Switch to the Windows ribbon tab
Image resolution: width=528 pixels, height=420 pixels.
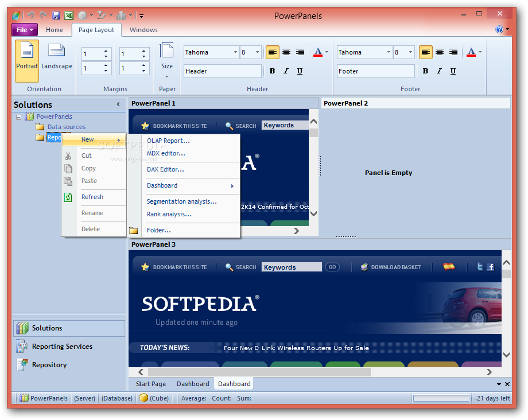pyautogui.click(x=143, y=30)
